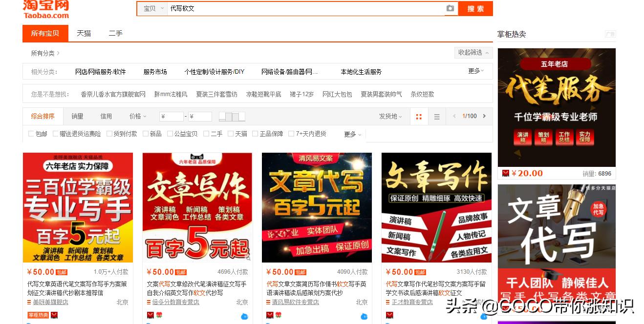Click the Taobao.com logo
This screenshot has width=644, height=324.
(x=45, y=9)
